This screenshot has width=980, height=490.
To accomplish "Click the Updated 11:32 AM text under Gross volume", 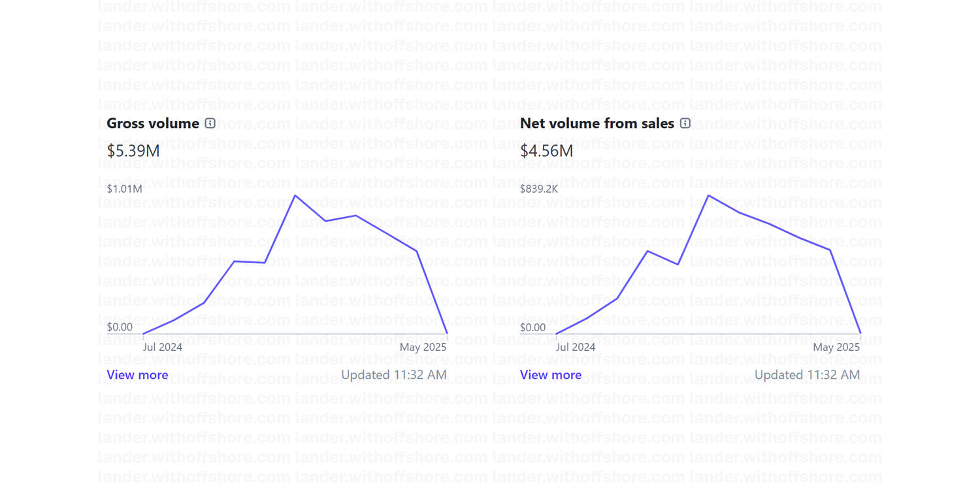I will tap(394, 375).
